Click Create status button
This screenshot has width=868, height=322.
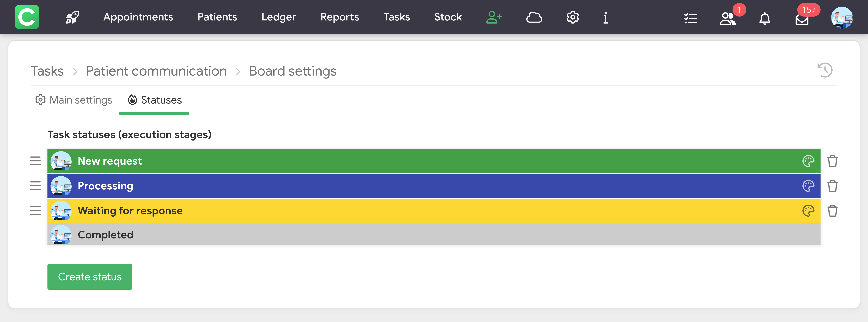(x=90, y=277)
